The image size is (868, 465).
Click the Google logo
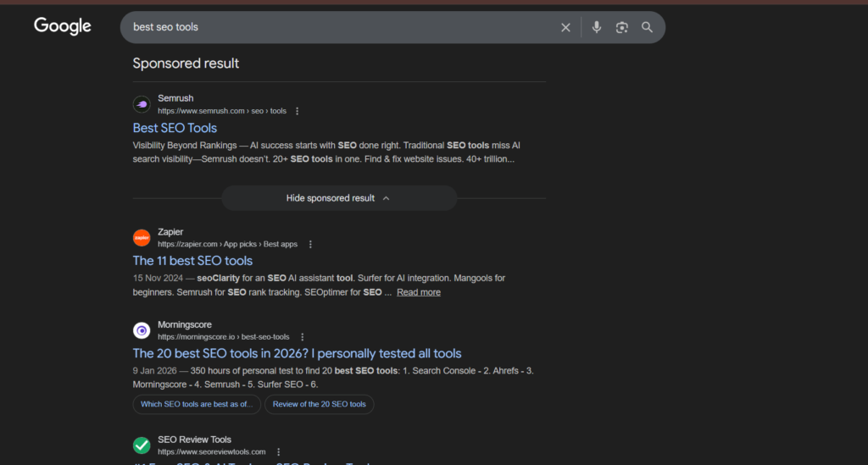tap(62, 26)
